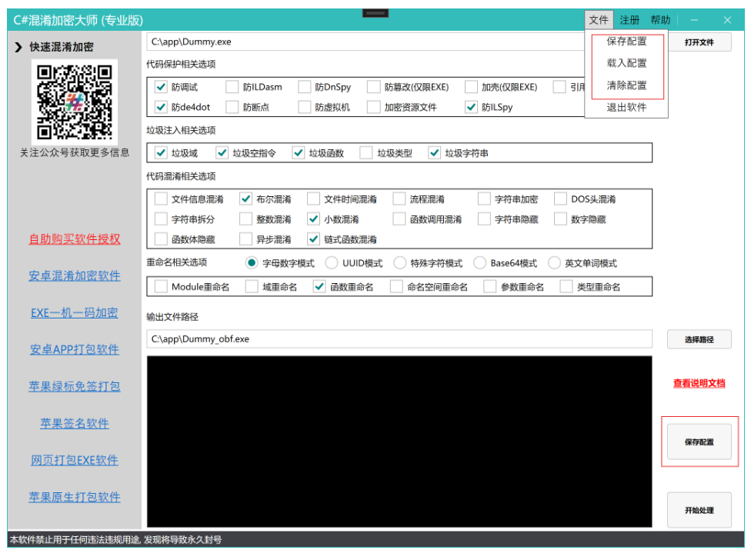Select the Base64模式 radio button
Screen dimensions: 751x560
click(479, 263)
